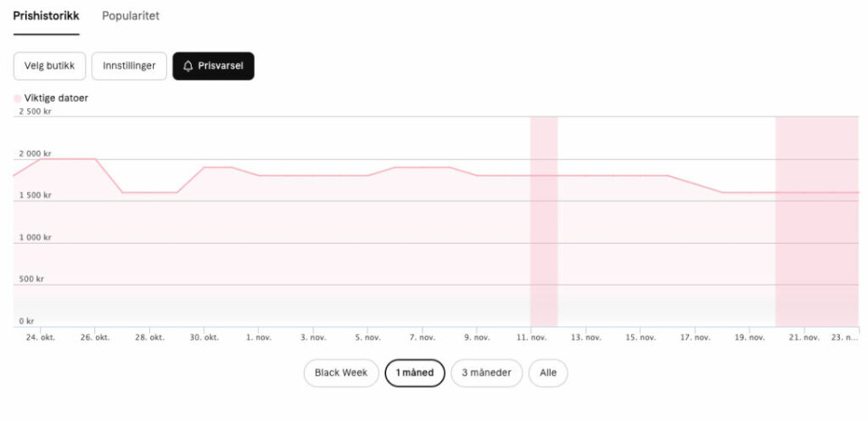Viewport: 868px width, 421px height.
Task: Click the price dip at 28. okt.
Action: coord(149,192)
